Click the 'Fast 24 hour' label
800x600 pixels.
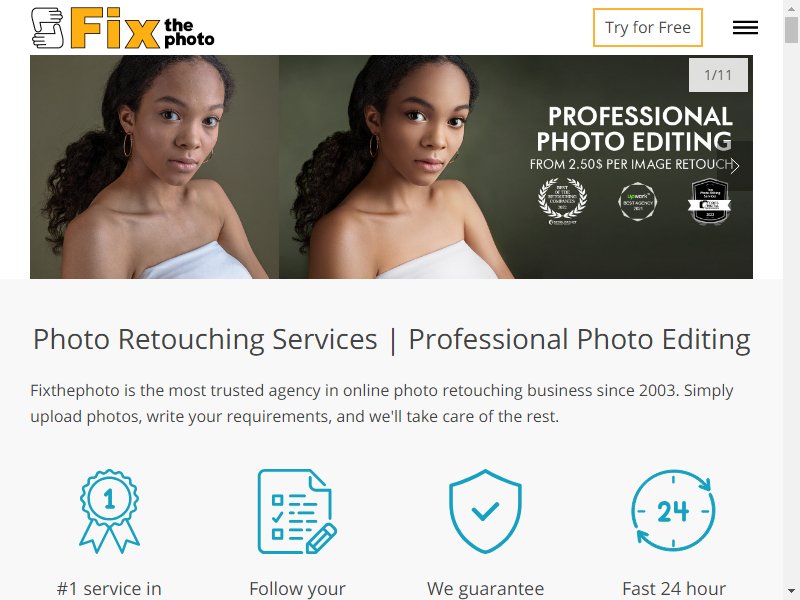point(673,588)
